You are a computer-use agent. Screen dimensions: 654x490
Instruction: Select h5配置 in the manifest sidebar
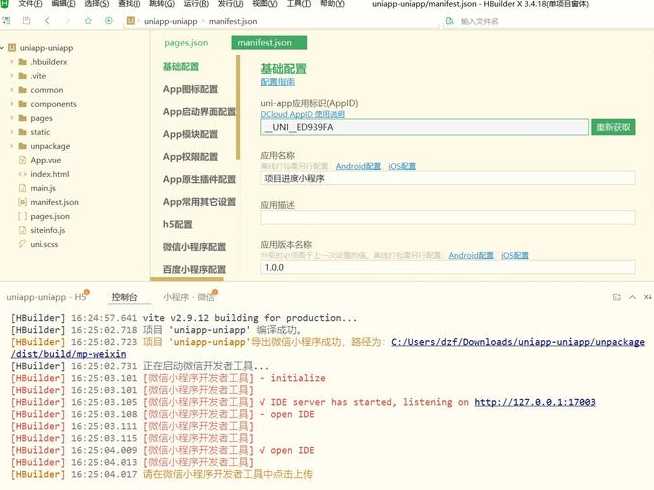click(x=177, y=224)
